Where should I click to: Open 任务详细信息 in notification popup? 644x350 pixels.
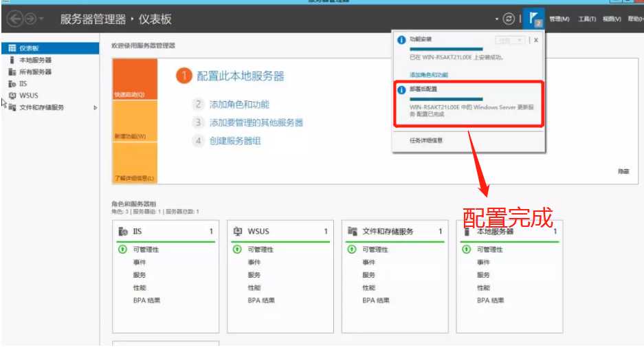coord(426,140)
